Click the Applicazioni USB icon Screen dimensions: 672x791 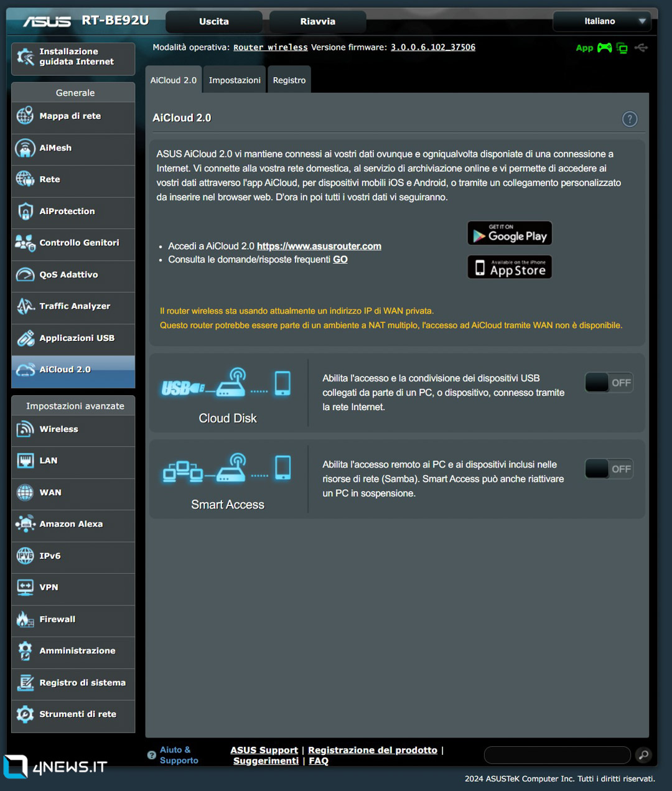point(26,338)
